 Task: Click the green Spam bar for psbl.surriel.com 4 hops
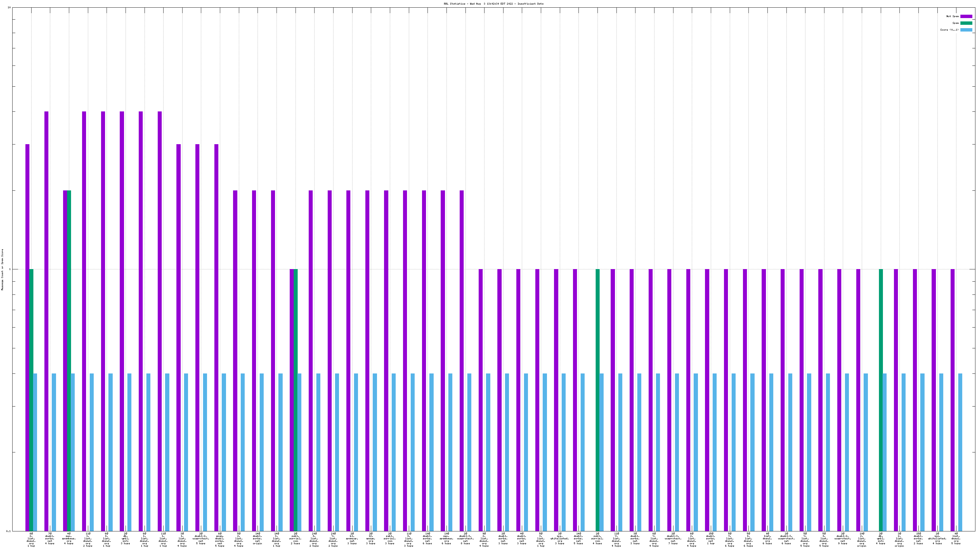point(597,399)
